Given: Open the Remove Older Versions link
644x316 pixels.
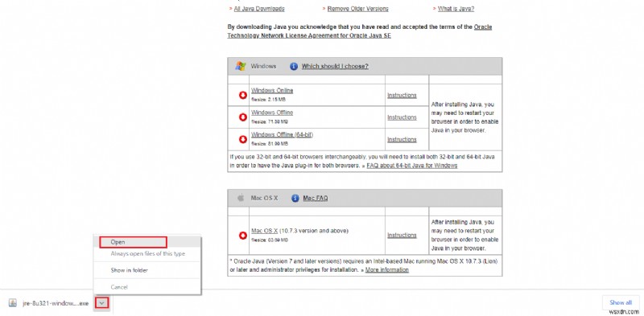Looking at the screenshot, I should (x=357, y=9).
